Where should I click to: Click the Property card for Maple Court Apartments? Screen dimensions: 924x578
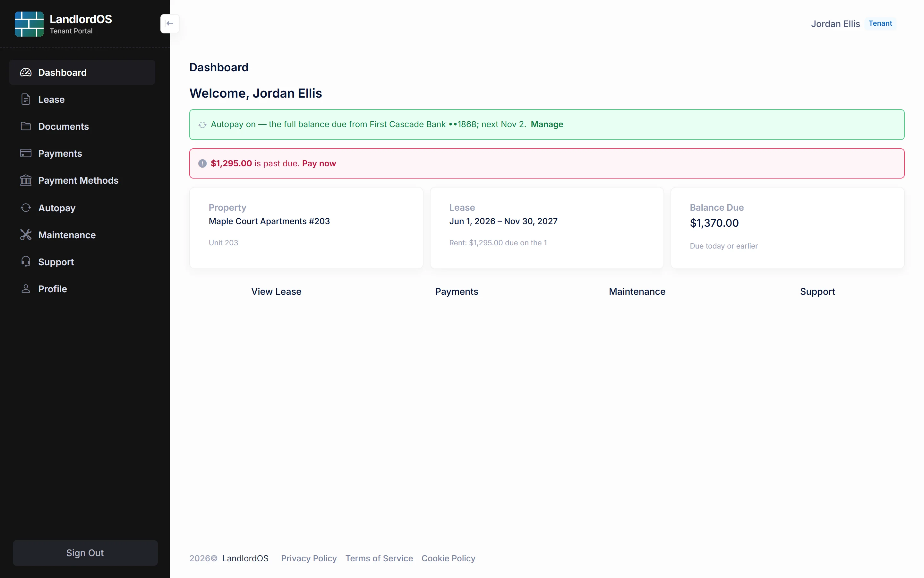tap(306, 228)
